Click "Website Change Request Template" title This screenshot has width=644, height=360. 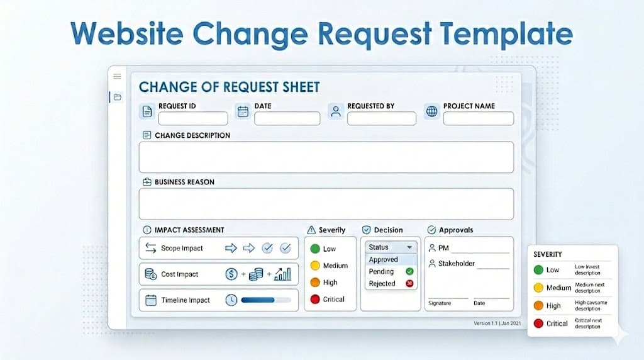pyautogui.click(x=321, y=34)
